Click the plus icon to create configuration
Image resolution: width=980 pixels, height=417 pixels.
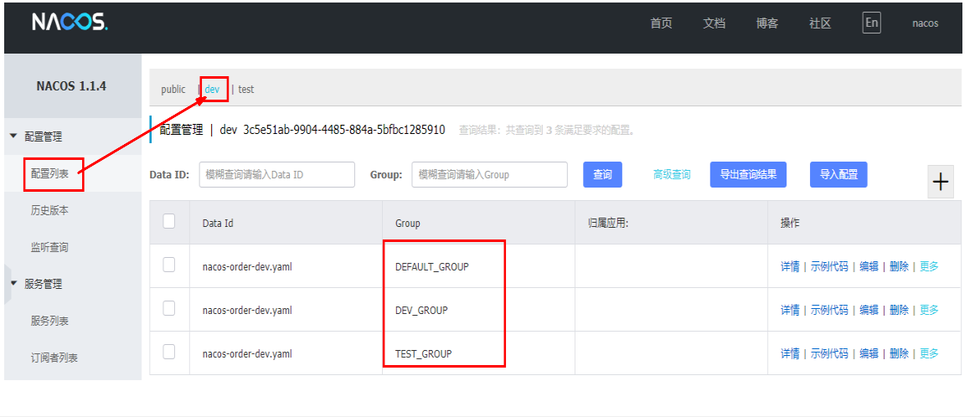(941, 182)
